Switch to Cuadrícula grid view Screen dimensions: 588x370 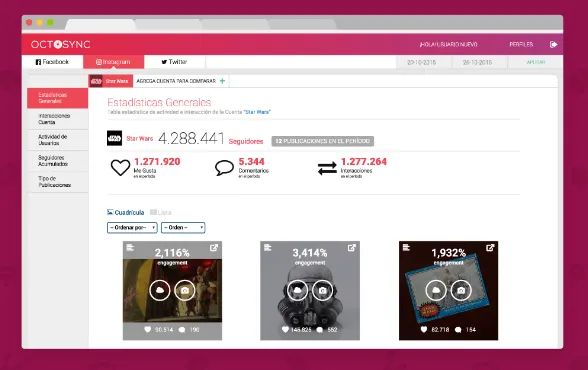click(x=126, y=213)
